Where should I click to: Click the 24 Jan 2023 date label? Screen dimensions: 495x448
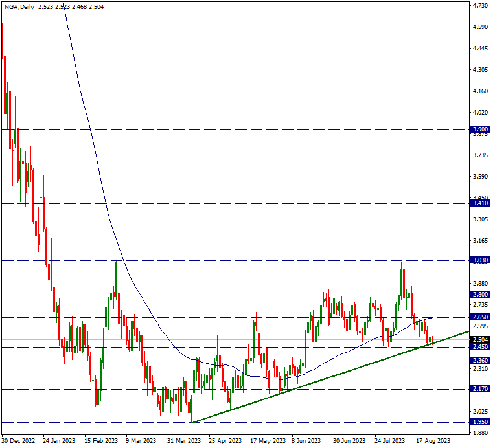coord(59,441)
